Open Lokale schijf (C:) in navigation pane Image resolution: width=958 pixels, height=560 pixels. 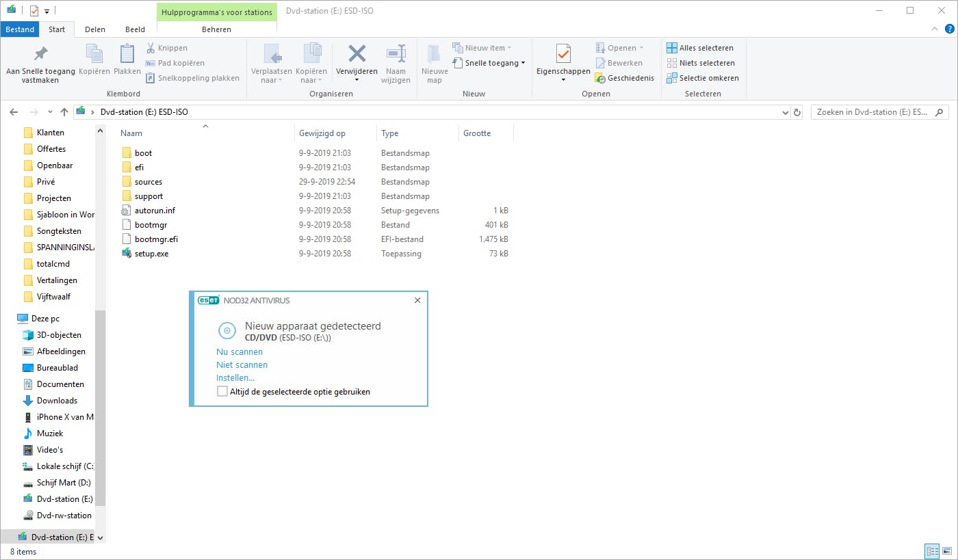click(x=65, y=466)
